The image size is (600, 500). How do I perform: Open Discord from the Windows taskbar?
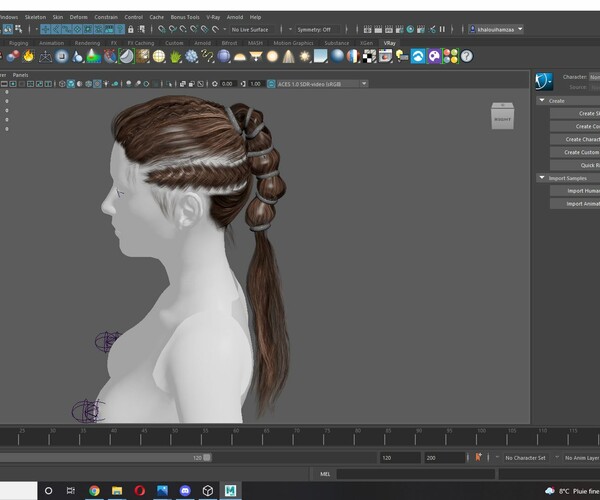(185, 490)
